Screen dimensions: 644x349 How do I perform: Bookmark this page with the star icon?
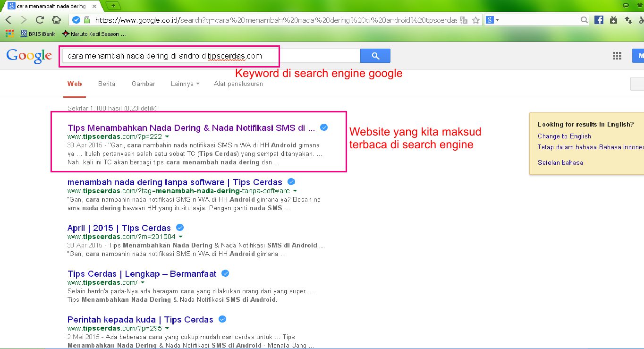[x=476, y=20]
